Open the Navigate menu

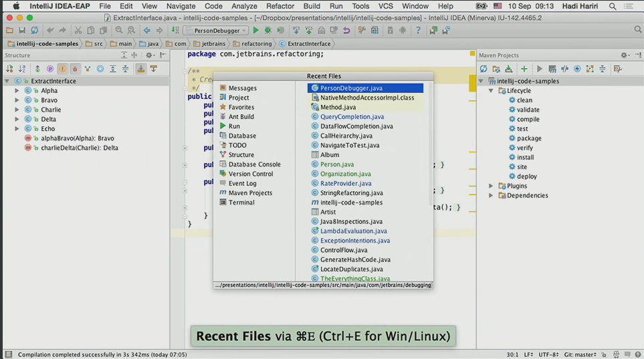181,6
